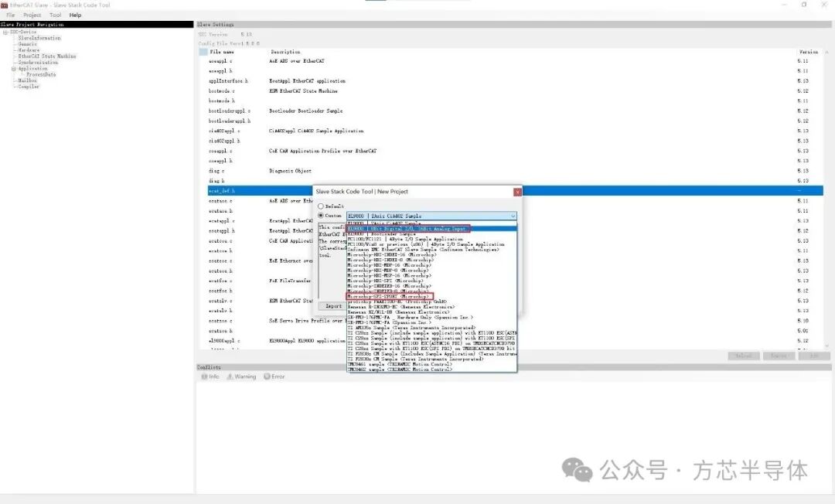Select the Custom radio button
835x504 pixels.
pos(321,216)
